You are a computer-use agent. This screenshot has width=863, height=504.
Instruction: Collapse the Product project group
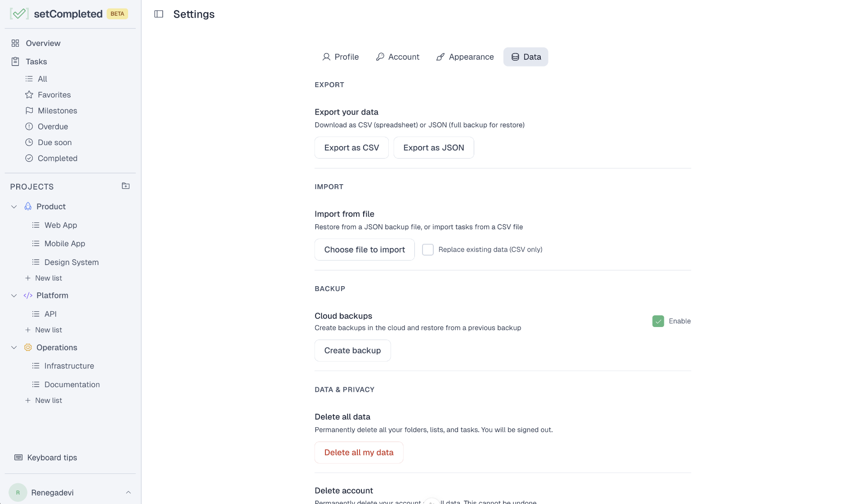13,207
